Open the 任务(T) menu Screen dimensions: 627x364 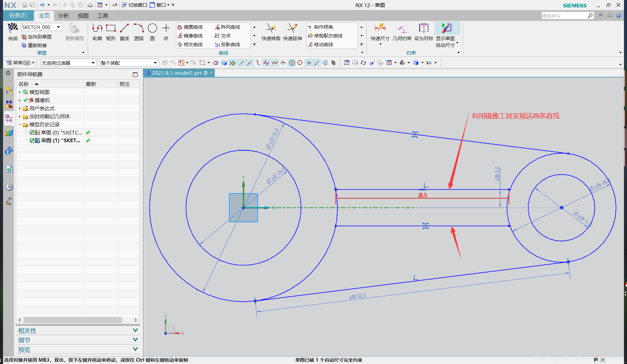(18, 16)
